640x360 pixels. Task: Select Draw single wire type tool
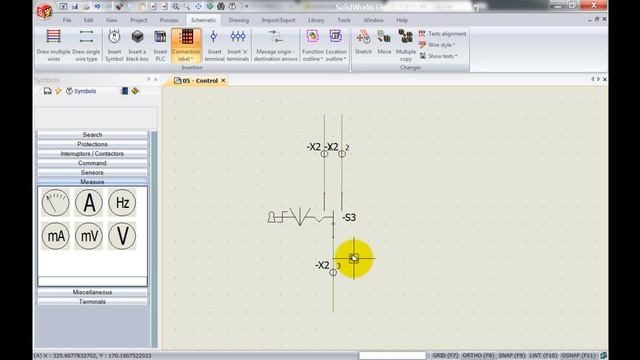point(86,45)
